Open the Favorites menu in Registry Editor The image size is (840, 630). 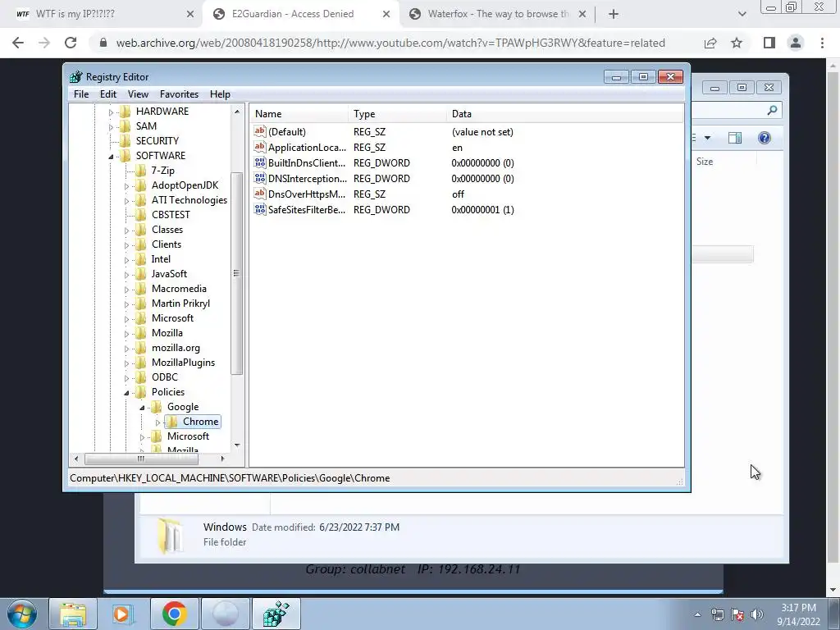[179, 94]
